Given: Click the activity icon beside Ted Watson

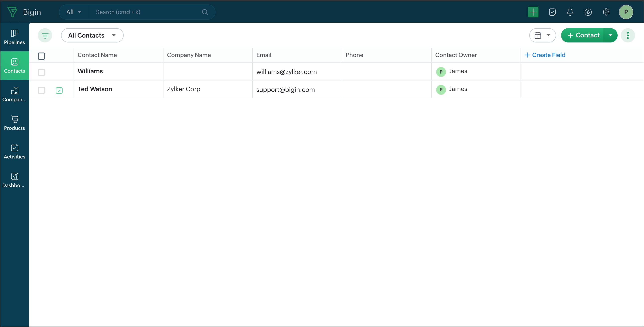Looking at the screenshot, I should (59, 90).
